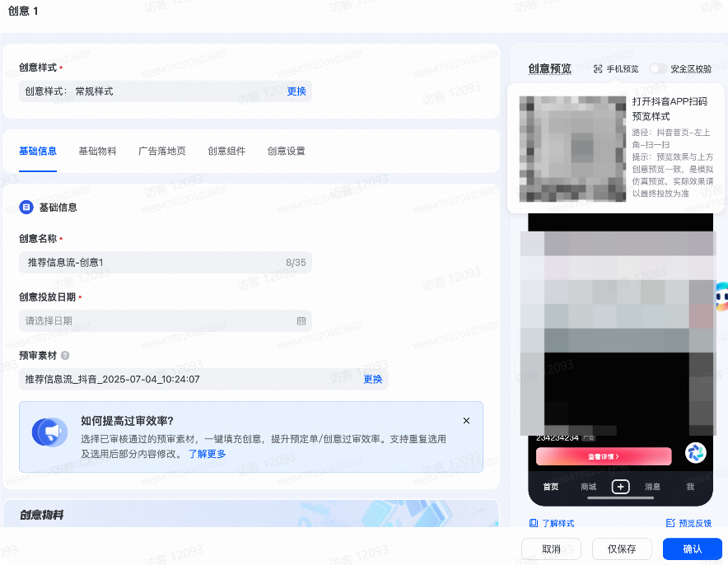
Task: Click the calendar icon in date field
Action: point(301,321)
